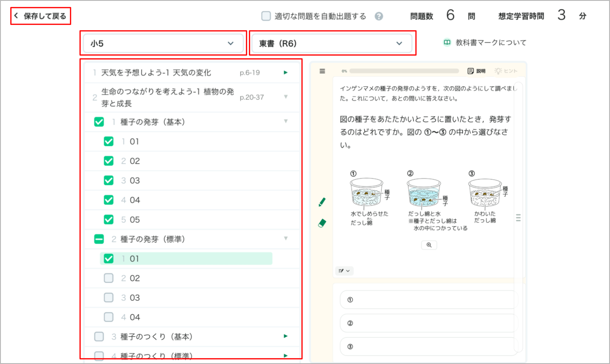Uncheck highlighted question 01 under 種子の発芽（標準）

[x=109, y=258]
